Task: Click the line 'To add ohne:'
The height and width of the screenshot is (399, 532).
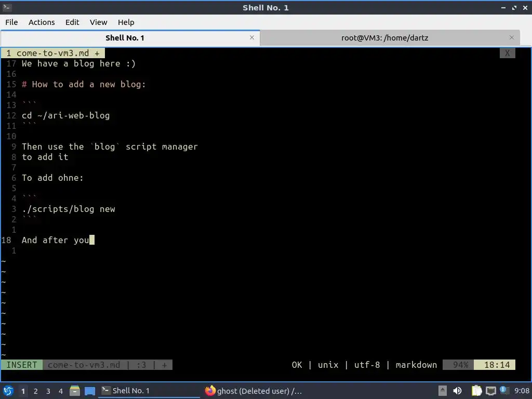Action: 52,178
